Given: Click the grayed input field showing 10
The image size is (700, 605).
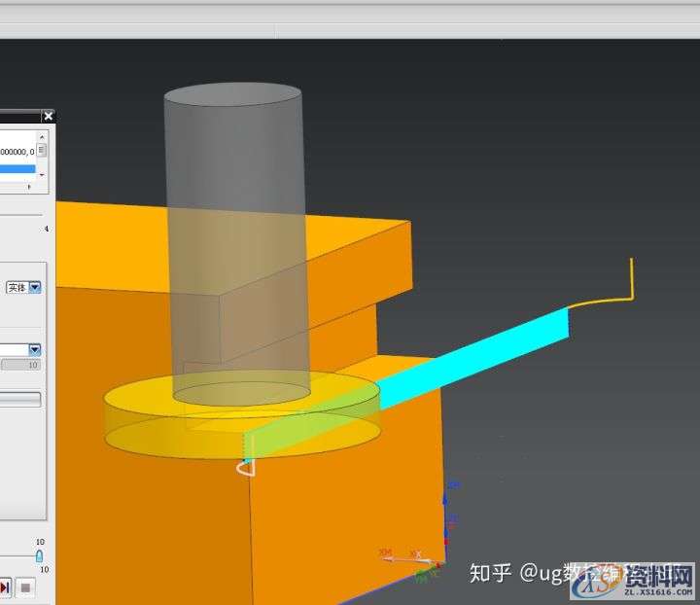Looking at the screenshot, I should tap(20, 365).
